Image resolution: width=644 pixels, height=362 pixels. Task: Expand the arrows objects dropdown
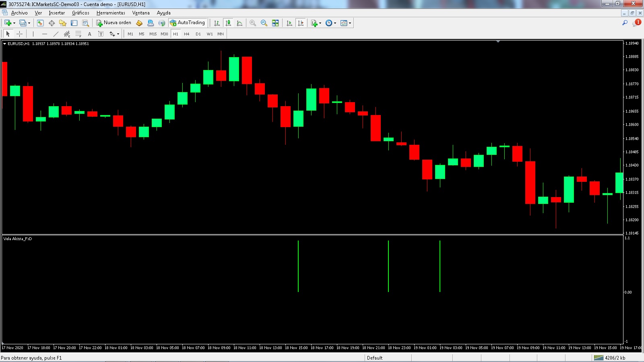[x=118, y=34]
